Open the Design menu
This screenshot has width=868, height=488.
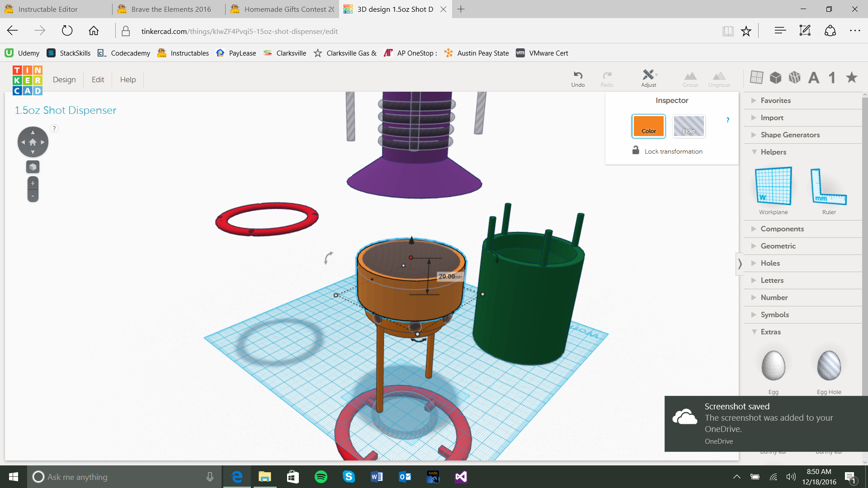point(64,80)
